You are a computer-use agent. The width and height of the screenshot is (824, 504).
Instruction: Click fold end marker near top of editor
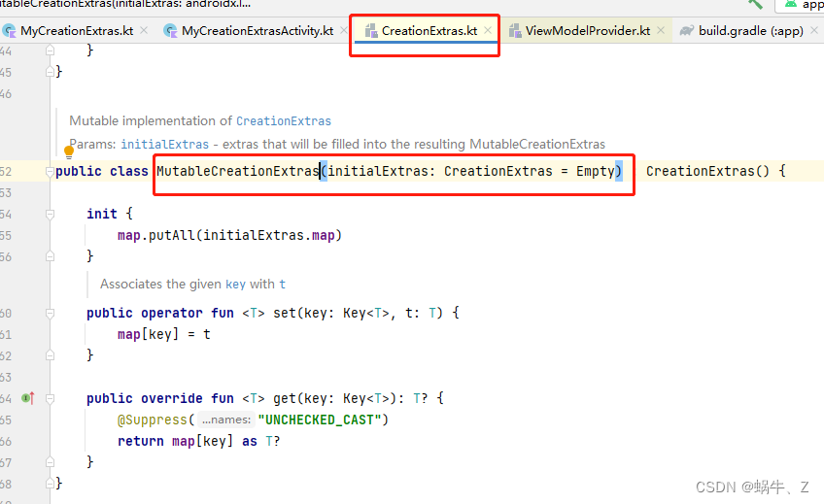coord(50,50)
